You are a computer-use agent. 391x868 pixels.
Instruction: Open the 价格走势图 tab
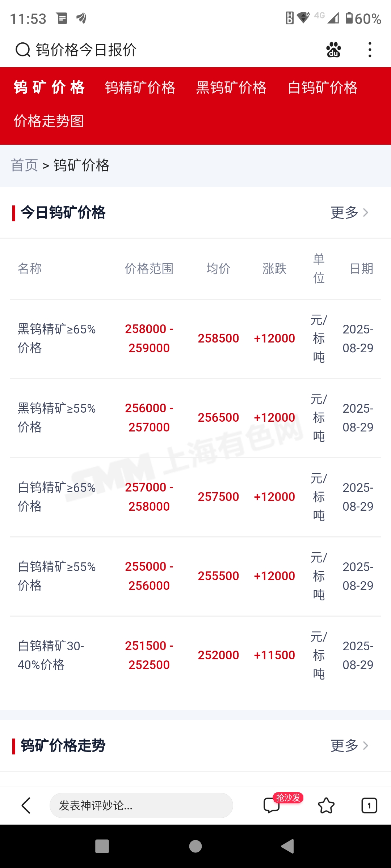pos(49,121)
